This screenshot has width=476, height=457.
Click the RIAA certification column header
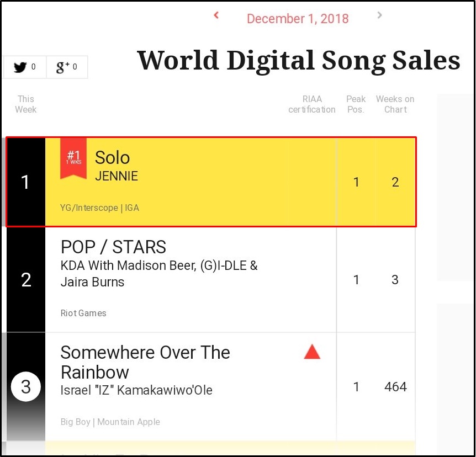coord(311,104)
